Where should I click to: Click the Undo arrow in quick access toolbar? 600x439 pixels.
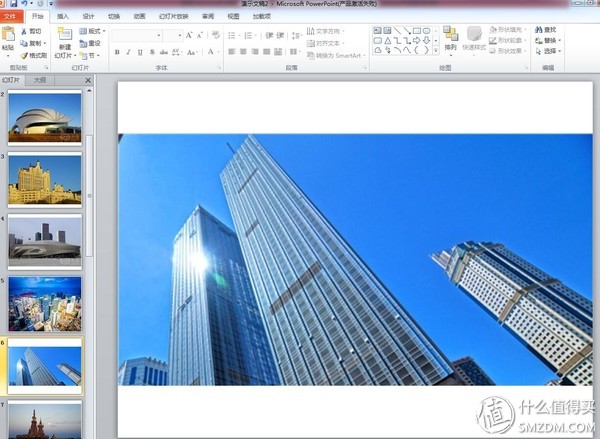click(24, 3)
